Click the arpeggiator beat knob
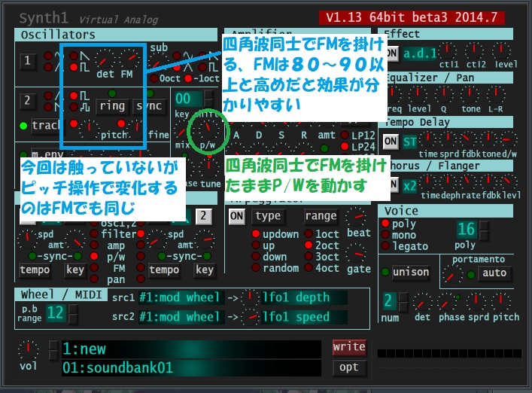 (356, 217)
